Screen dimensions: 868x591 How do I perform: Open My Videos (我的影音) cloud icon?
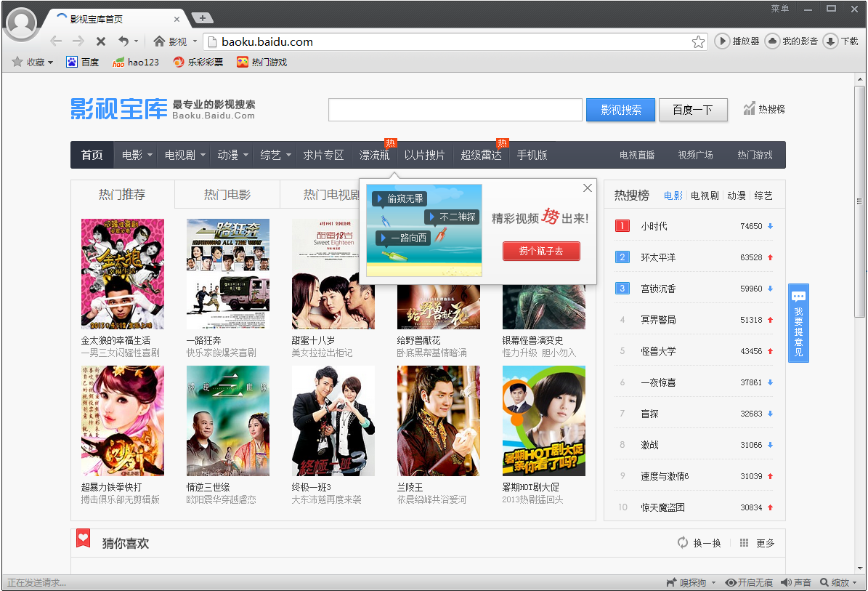(772, 41)
